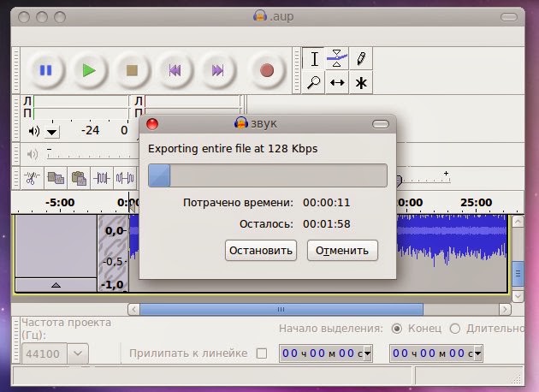539x392 pixels.
Task: Click the waveform right of the dialog
Action: pyautogui.click(x=452, y=241)
